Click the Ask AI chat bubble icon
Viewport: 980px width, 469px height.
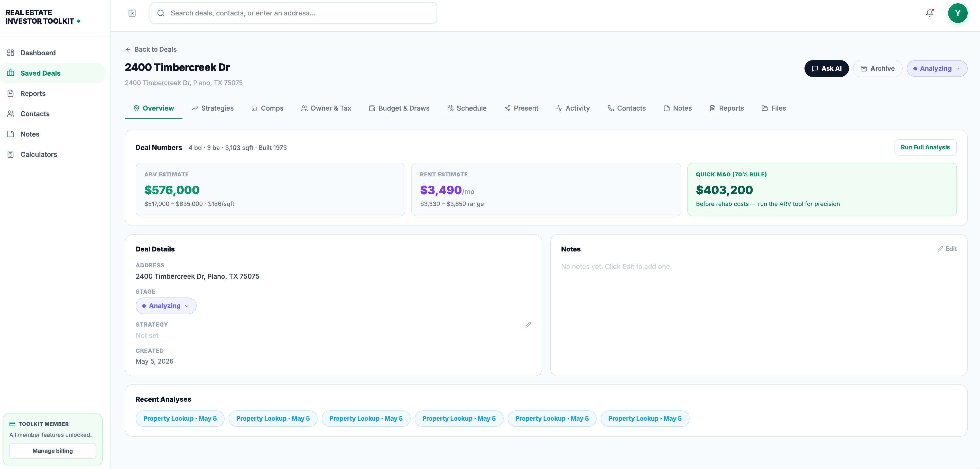tap(815, 68)
